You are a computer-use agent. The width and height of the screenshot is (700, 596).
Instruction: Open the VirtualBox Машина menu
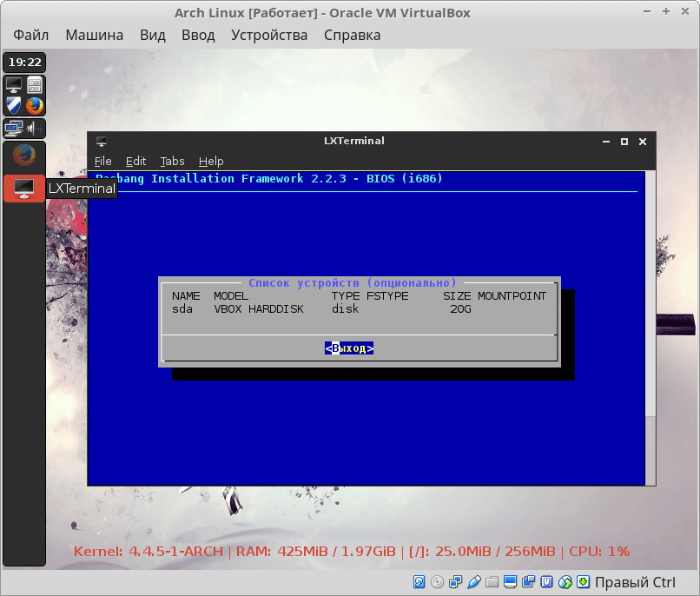click(94, 35)
